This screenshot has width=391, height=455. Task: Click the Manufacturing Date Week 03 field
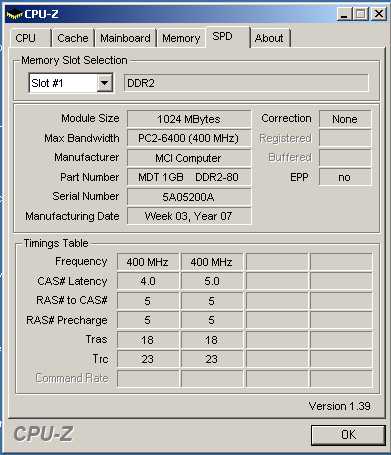(x=189, y=216)
